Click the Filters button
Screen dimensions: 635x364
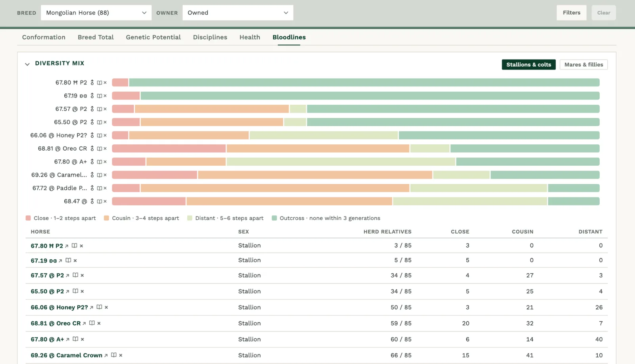tap(571, 13)
